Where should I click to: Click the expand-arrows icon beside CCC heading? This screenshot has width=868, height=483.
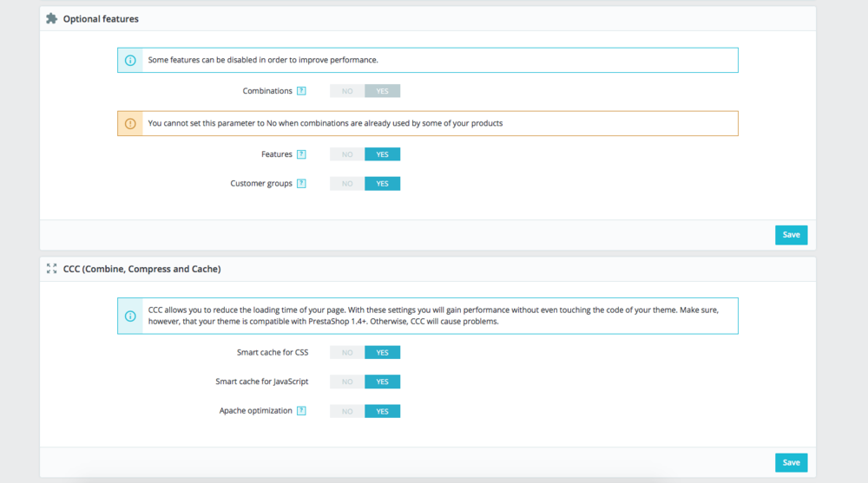(52, 269)
